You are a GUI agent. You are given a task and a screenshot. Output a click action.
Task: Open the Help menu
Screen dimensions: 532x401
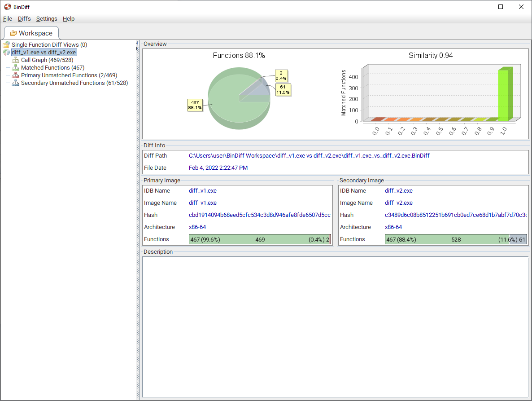[x=69, y=19]
